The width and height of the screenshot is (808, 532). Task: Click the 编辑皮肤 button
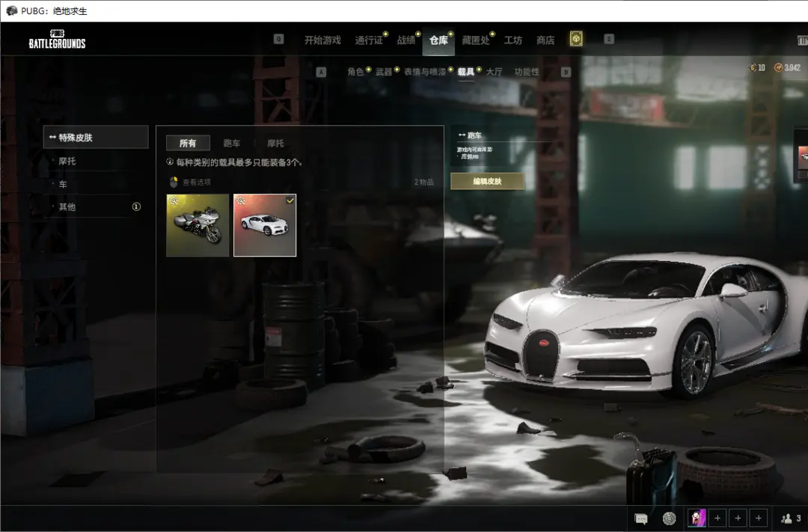point(488,181)
